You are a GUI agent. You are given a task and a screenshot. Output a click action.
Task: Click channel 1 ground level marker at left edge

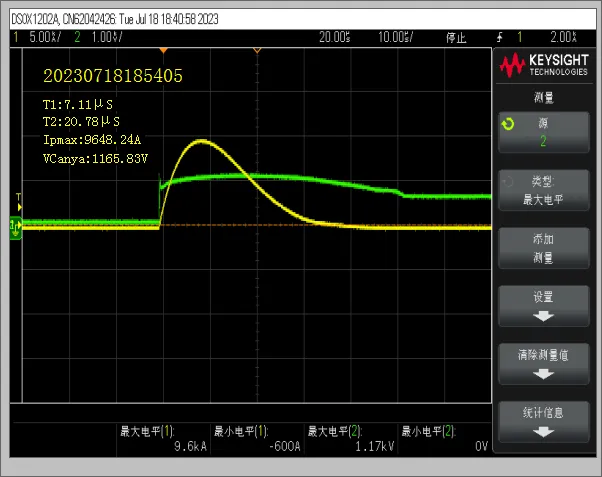click(x=14, y=226)
